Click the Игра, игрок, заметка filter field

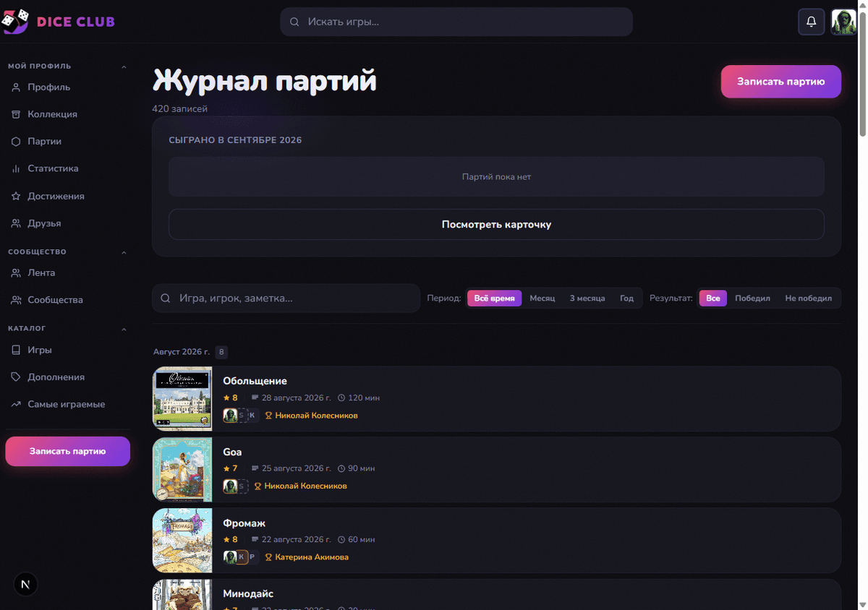point(286,298)
